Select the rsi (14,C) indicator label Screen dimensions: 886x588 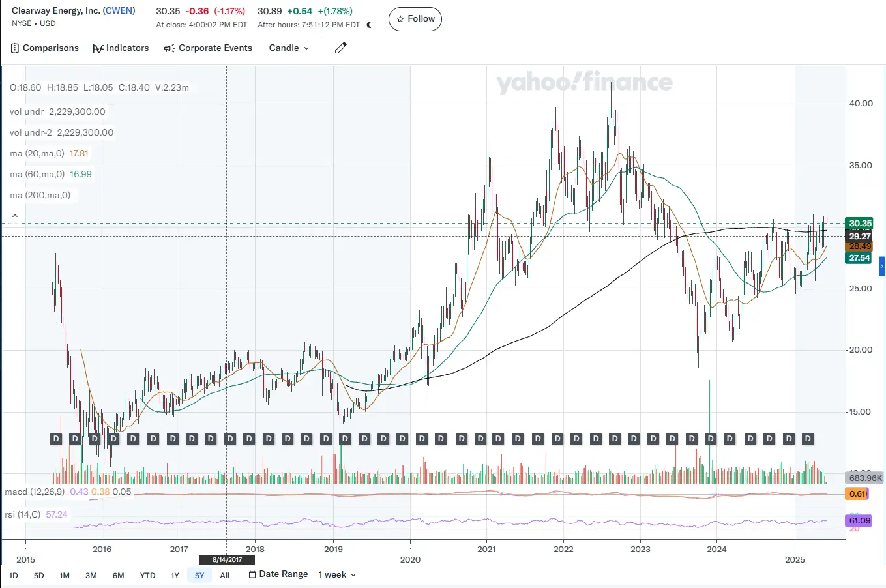pos(23,514)
